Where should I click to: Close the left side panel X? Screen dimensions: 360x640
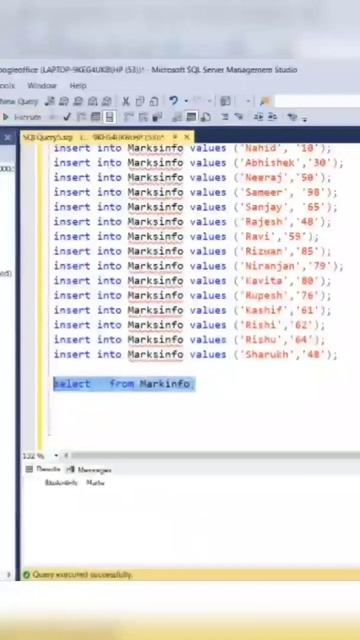7,138
